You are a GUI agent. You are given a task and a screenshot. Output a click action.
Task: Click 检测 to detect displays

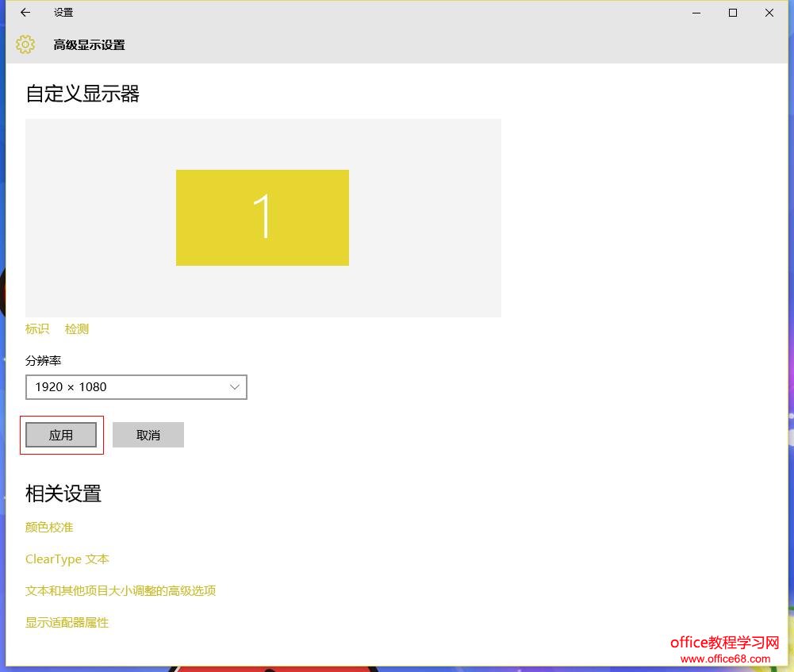(76, 328)
